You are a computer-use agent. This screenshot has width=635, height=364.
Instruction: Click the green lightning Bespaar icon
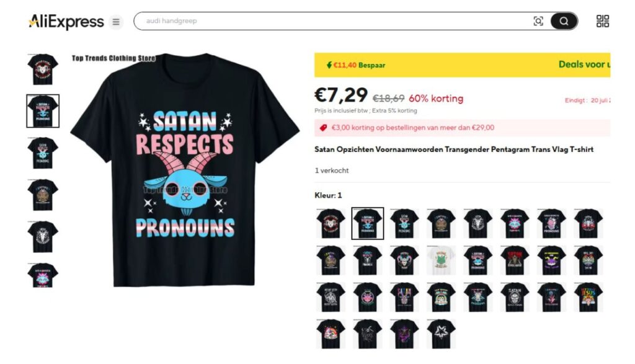[x=329, y=64]
